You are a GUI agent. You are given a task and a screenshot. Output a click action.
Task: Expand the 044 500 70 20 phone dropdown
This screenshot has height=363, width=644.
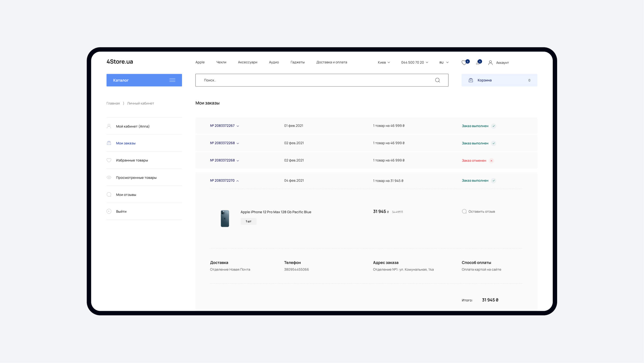[x=415, y=62]
